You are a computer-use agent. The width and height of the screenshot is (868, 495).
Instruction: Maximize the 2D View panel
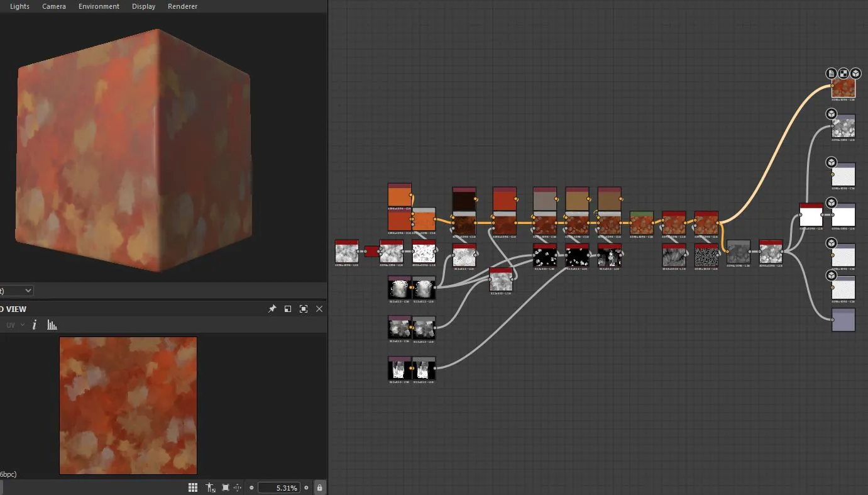[304, 309]
